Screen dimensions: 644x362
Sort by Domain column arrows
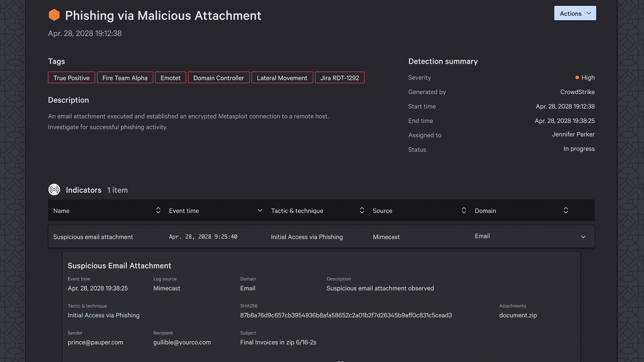point(566,210)
